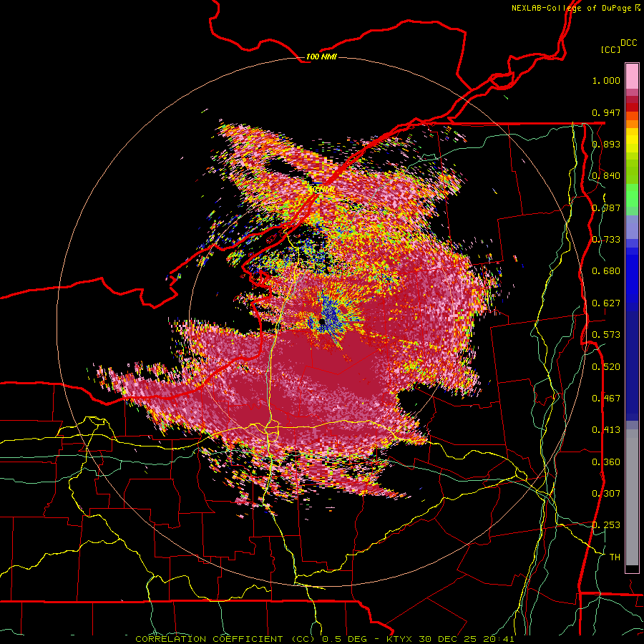Click the 0.573 scale value
Screen dimensions: 644x644
pos(606,335)
